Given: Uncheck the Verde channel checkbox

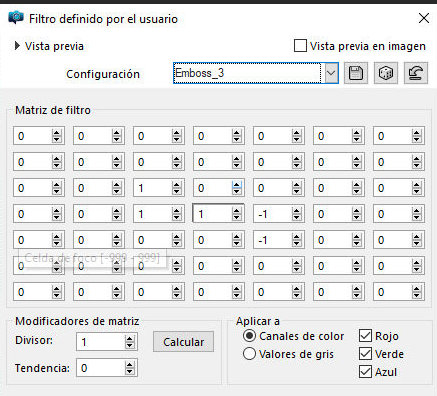Looking at the screenshot, I should (365, 354).
